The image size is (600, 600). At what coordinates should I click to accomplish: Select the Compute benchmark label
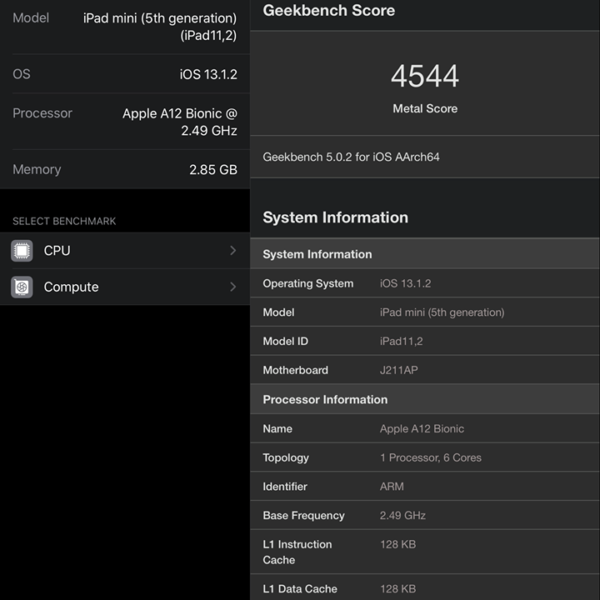71,287
